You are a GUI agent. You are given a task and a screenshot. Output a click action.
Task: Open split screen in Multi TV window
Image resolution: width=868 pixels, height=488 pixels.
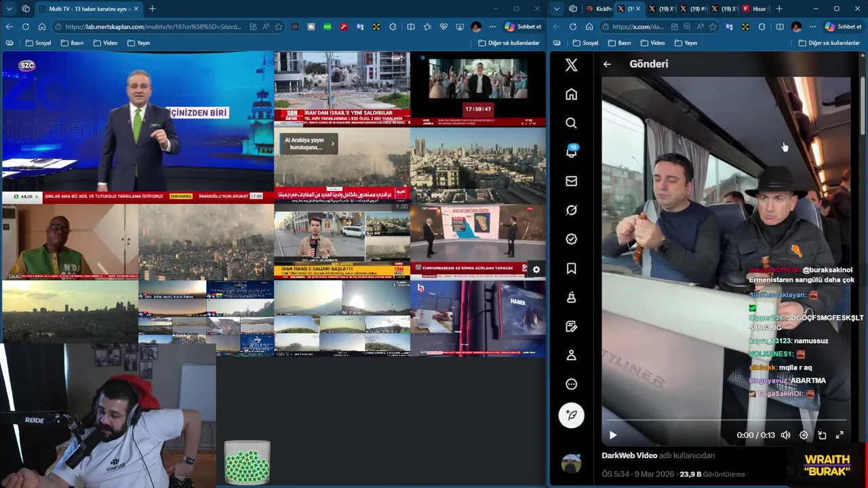410,26
